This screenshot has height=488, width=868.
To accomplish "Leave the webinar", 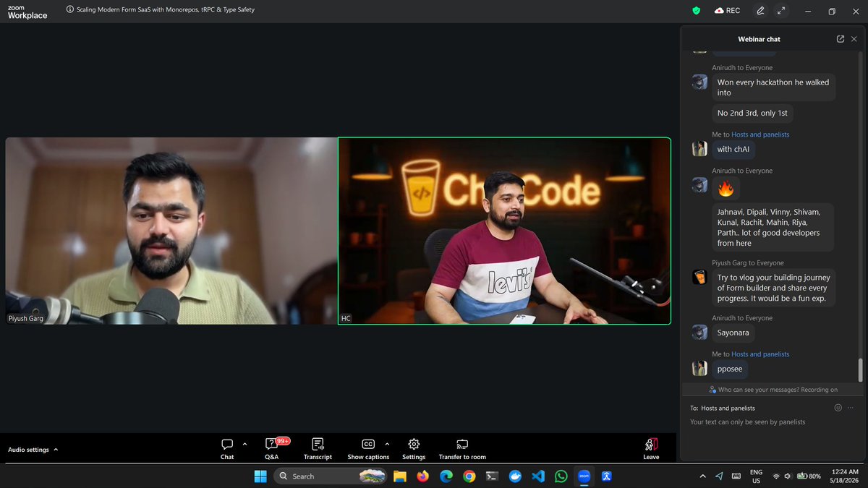I will coord(651,448).
